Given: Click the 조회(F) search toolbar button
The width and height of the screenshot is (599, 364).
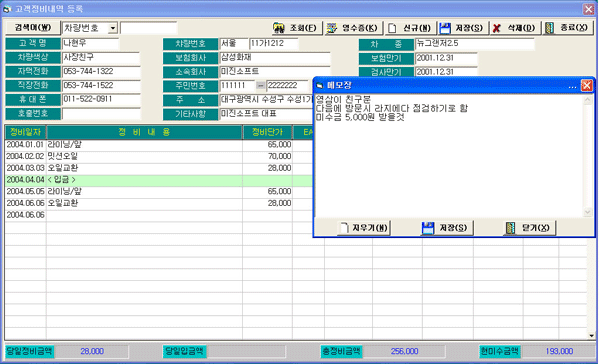Looking at the screenshot, I should (x=297, y=28).
